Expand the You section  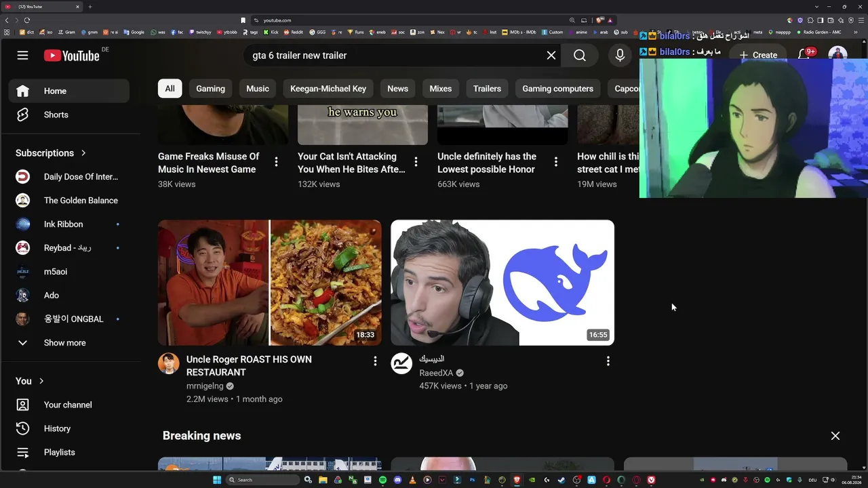[30, 381]
